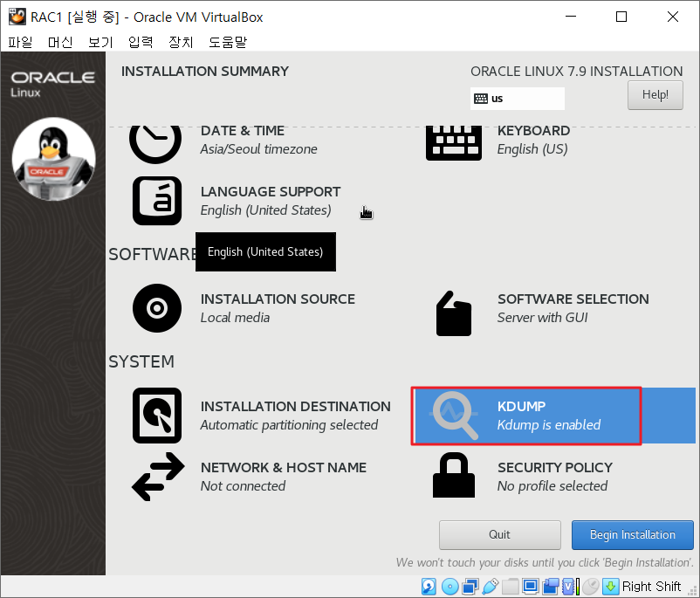This screenshot has width=700, height=598.
Task: Click 'English (US)' keyboard text
Action: point(532,148)
